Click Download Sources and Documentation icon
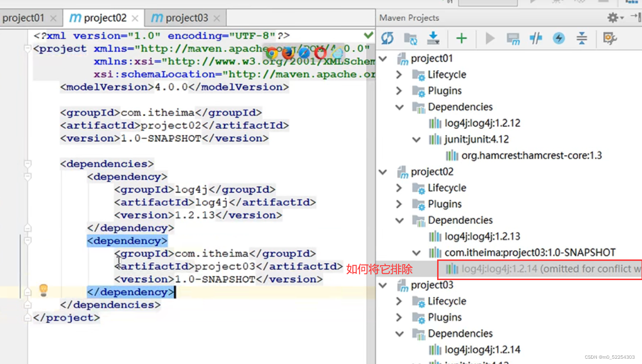Viewport: 642px width, 364px height. pos(433,38)
